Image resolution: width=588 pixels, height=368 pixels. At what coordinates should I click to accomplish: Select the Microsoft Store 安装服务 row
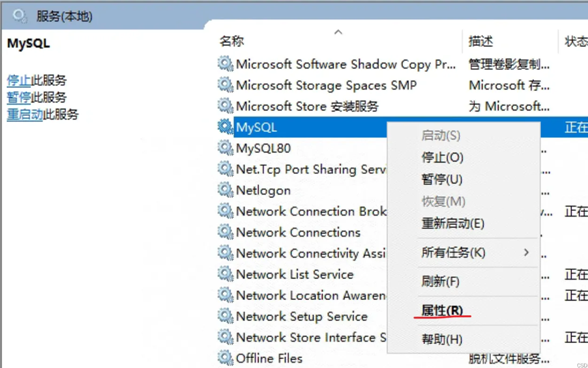point(307,106)
